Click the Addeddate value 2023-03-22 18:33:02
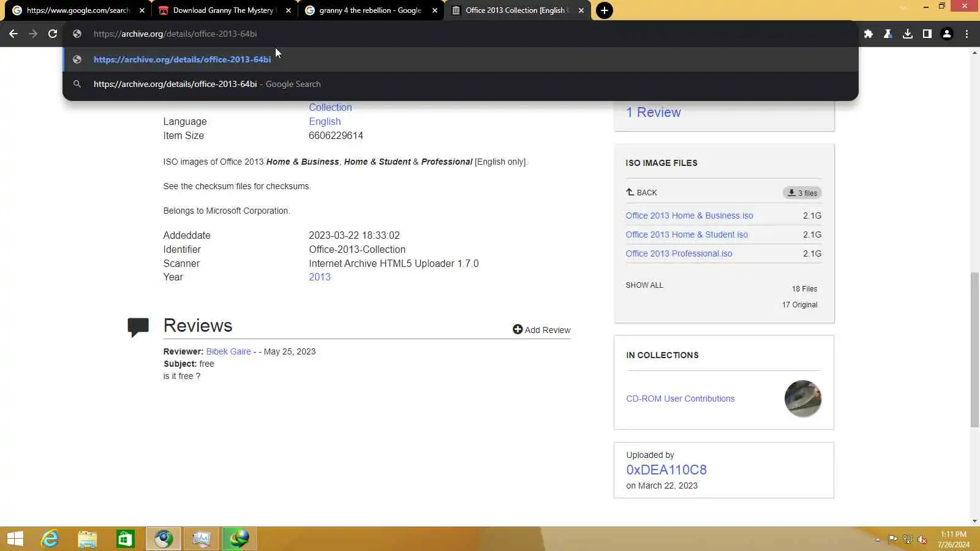980x551 pixels. point(354,235)
